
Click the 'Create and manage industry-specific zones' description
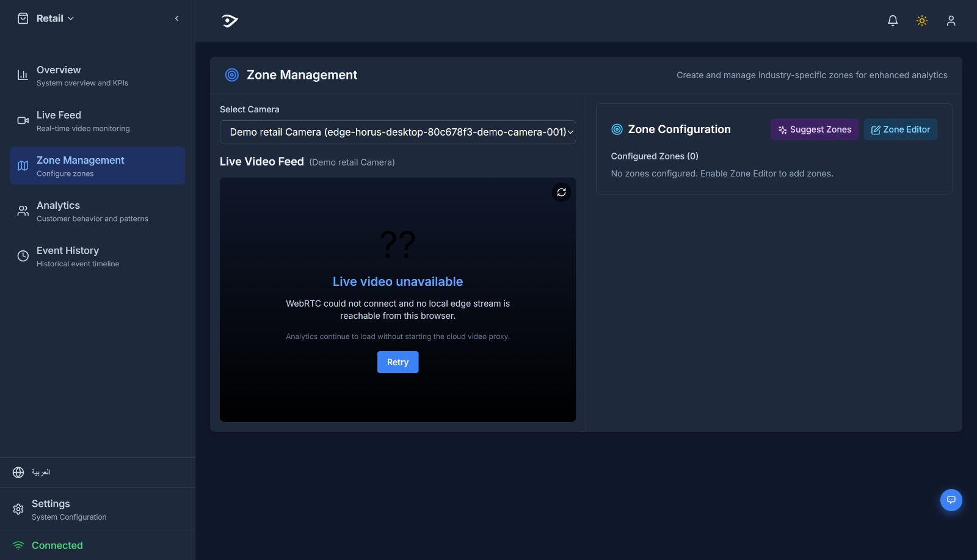812,75
